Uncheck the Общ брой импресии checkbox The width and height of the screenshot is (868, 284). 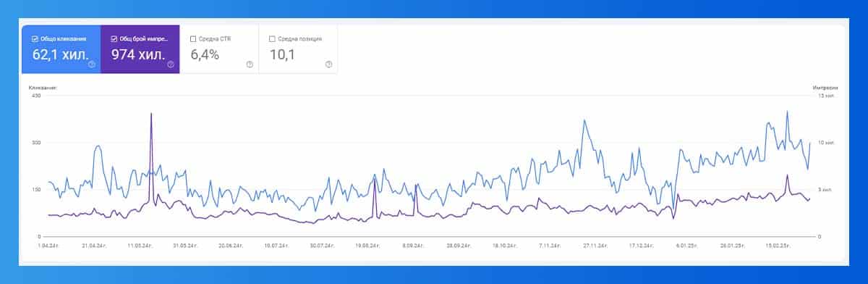click(114, 38)
